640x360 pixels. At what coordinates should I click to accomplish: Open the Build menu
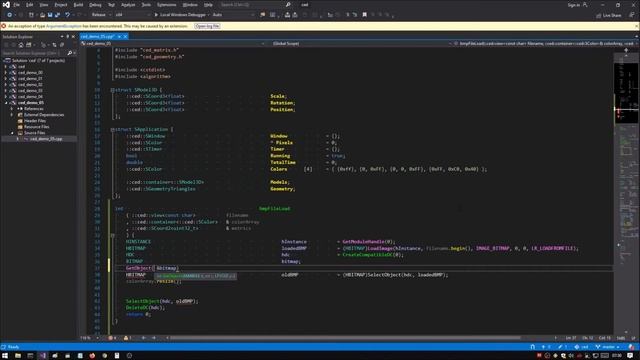point(78,5)
